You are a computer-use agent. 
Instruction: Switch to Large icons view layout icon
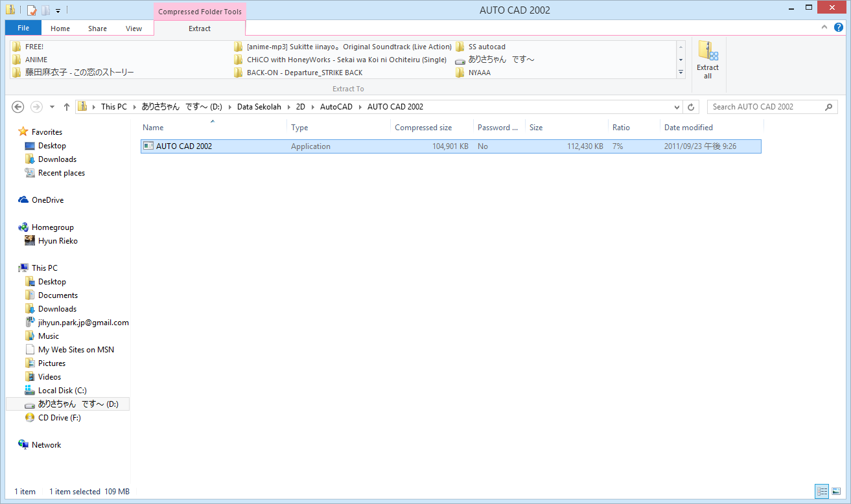[x=836, y=492]
